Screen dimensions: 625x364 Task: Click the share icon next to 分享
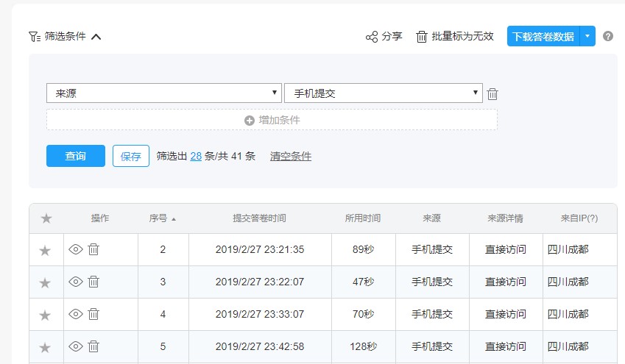372,37
